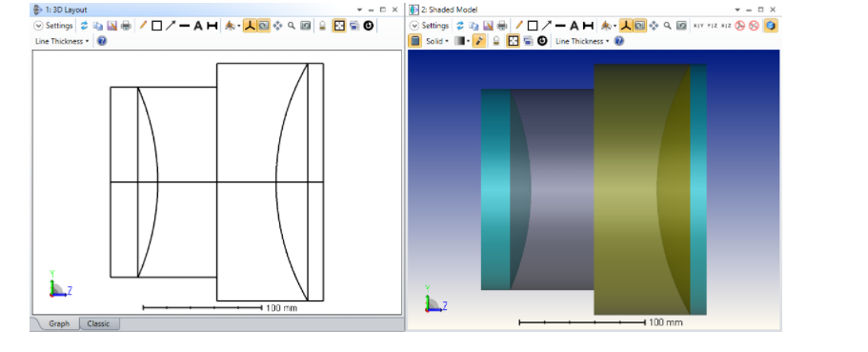The image size is (868, 352).
Task: Switch Shaded Model to X-Y view
Action: click(x=699, y=26)
